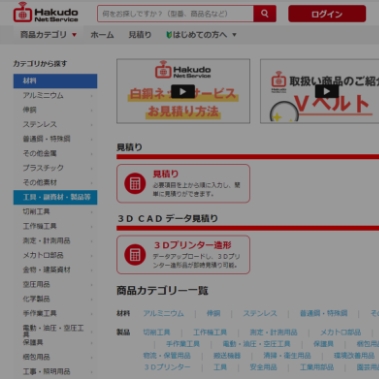This screenshot has width=379, height=379.
Task: Open 手作業工具 in the sidebar list
Action: [55, 314]
